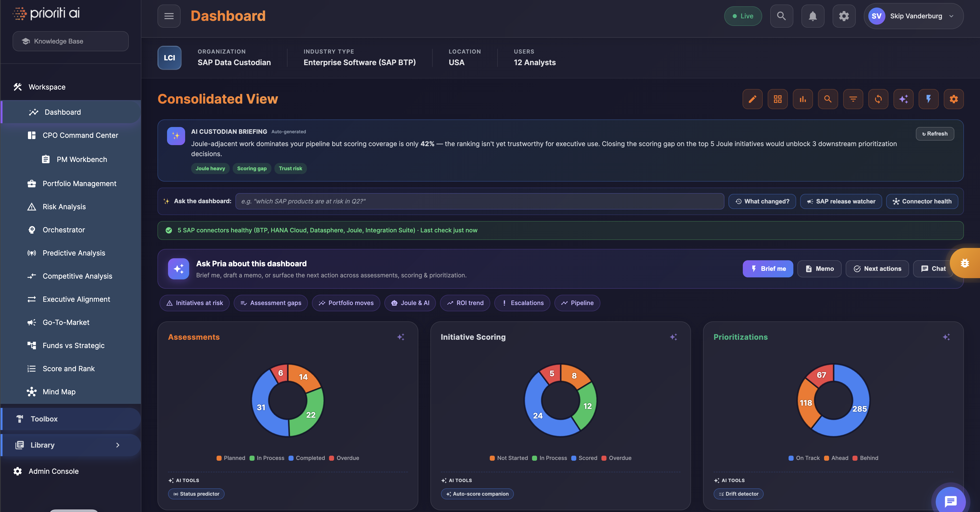The image size is (980, 512).
Task: Select the ROI trend chip
Action: [465, 303]
